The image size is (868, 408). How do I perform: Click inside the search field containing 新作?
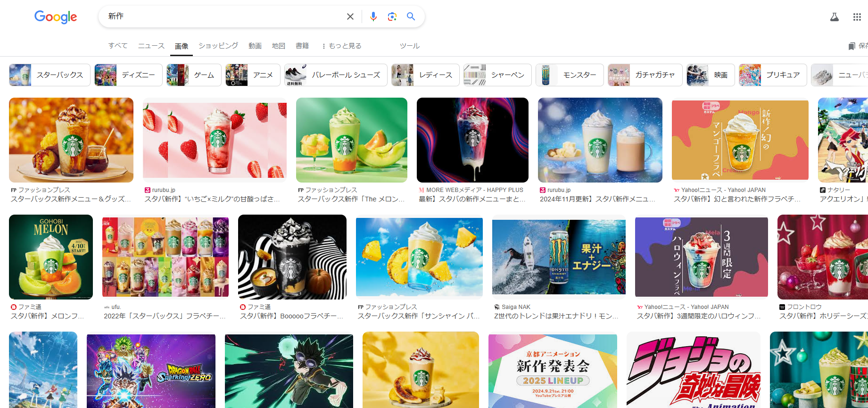click(x=224, y=17)
